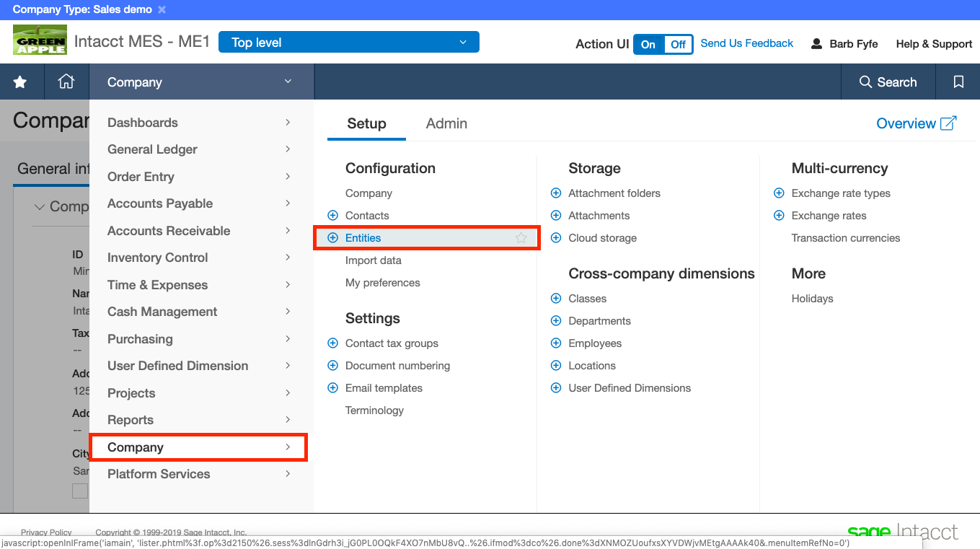Viewport: 980px width, 549px height.
Task: Click plus icon next to Classes
Action: 556,299
